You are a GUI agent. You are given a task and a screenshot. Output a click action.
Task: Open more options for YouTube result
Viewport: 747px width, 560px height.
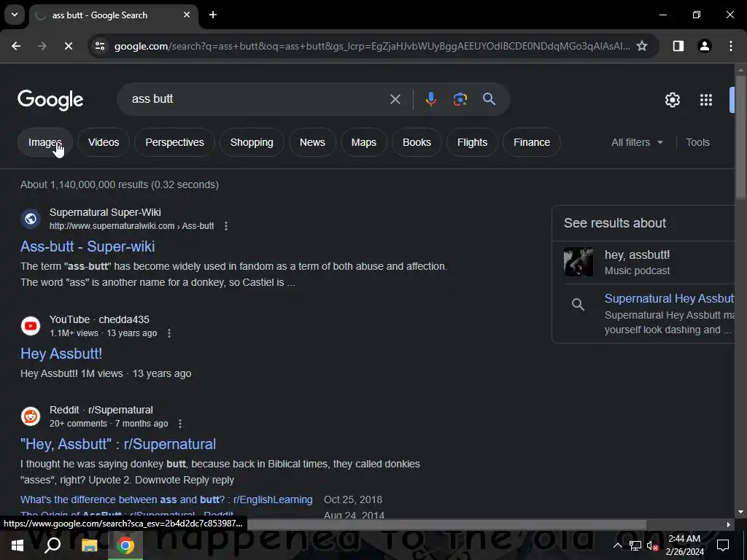[x=169, y=332]
